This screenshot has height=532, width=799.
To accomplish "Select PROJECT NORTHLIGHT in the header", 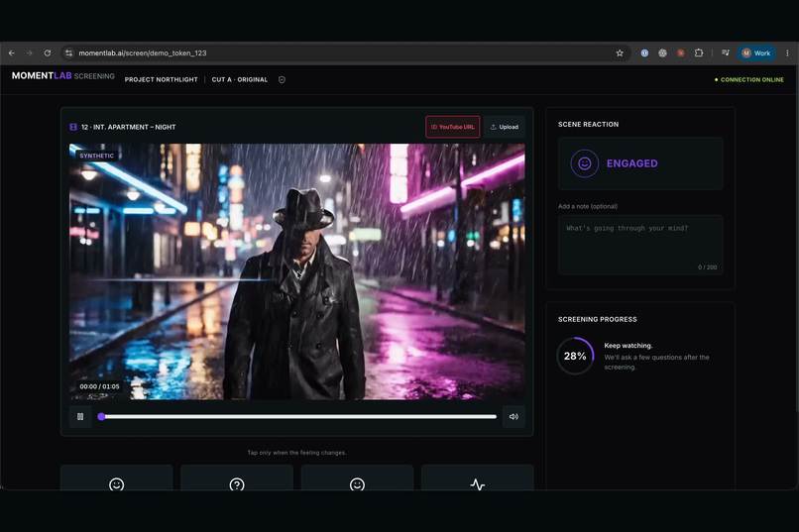I will [161, 79].
